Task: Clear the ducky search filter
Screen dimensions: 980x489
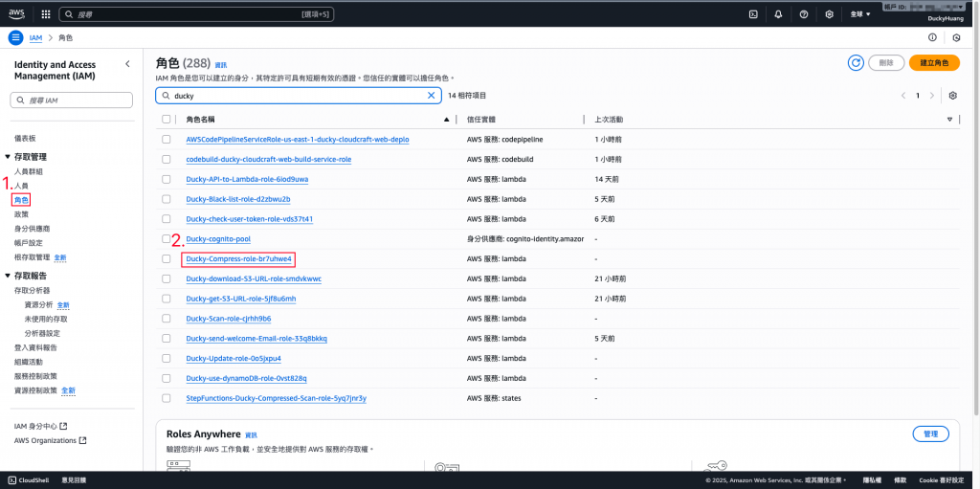Action: click(x=431, y=96)
